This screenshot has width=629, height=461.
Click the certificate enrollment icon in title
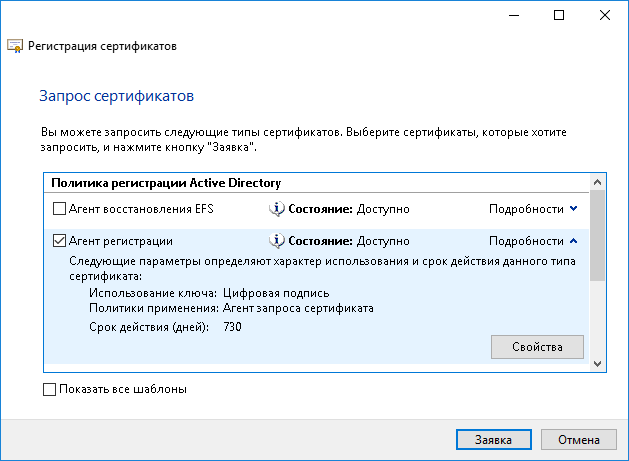click(x=16, y=46)
